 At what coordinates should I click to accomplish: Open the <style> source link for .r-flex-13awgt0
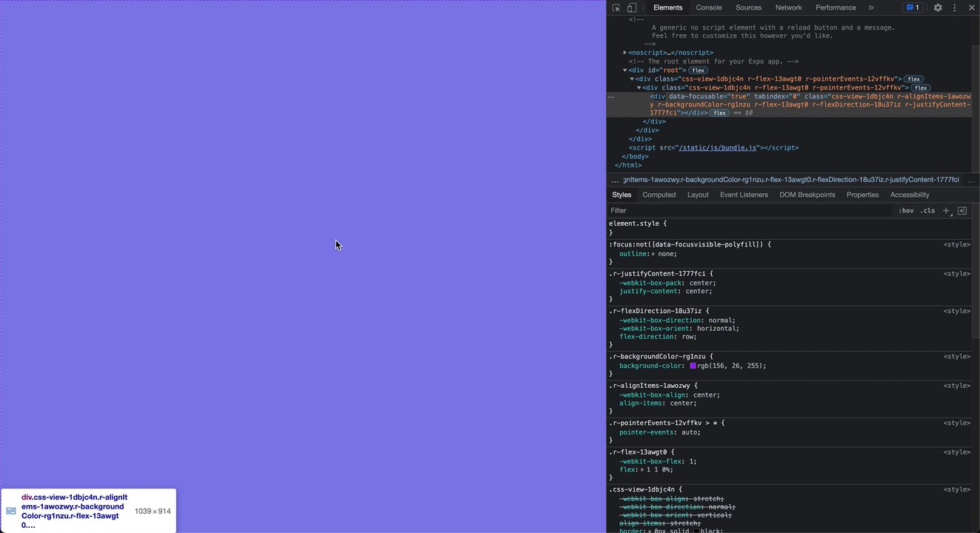point(956,452)
